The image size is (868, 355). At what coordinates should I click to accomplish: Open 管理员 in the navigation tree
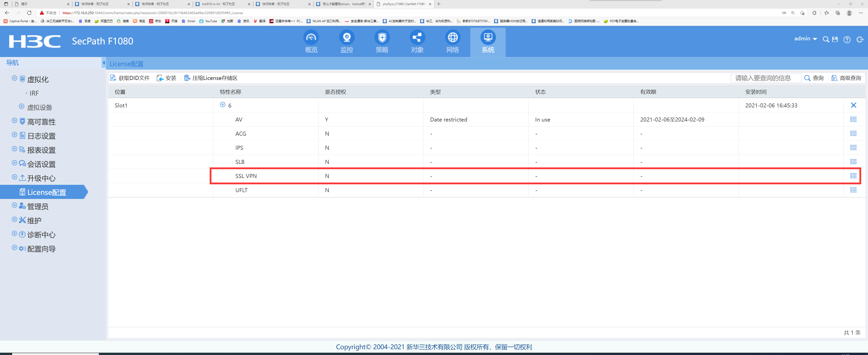coord(38,206)
